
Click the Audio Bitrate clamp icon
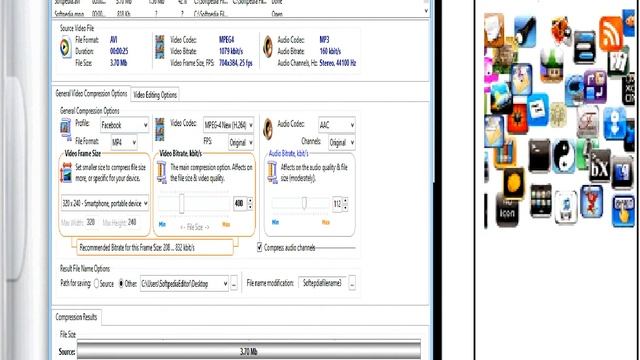272,172
